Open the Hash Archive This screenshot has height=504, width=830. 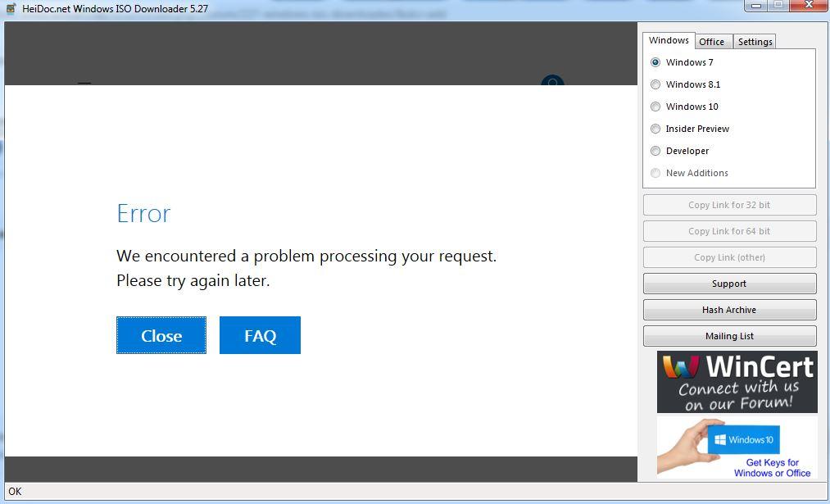click(729, 310)
